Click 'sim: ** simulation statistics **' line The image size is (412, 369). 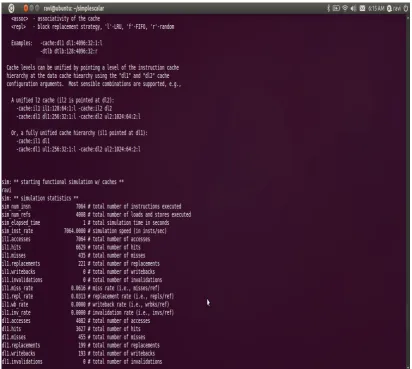[40, 198]
